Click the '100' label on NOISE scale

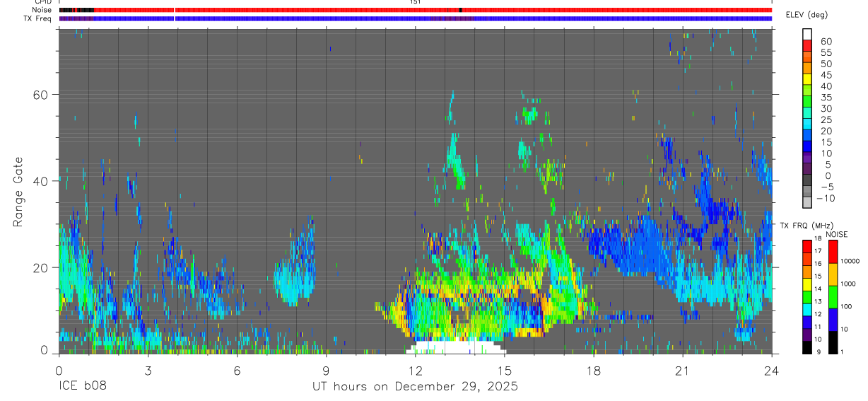point(845,306)
